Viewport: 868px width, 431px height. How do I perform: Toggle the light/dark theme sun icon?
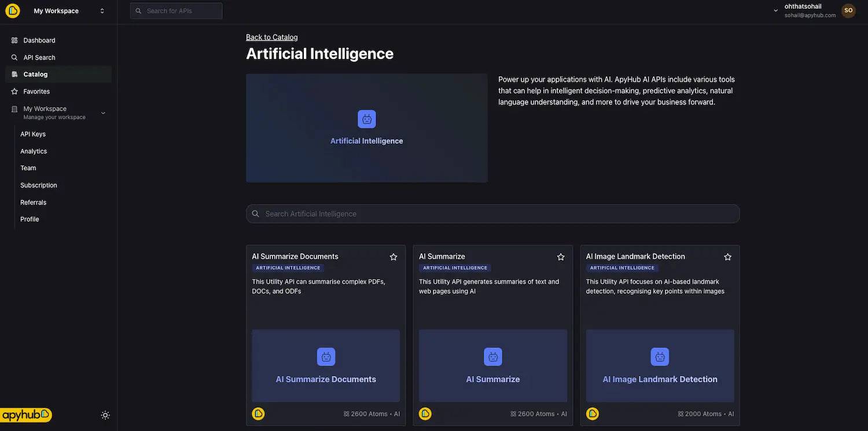[x=105, y=415]
